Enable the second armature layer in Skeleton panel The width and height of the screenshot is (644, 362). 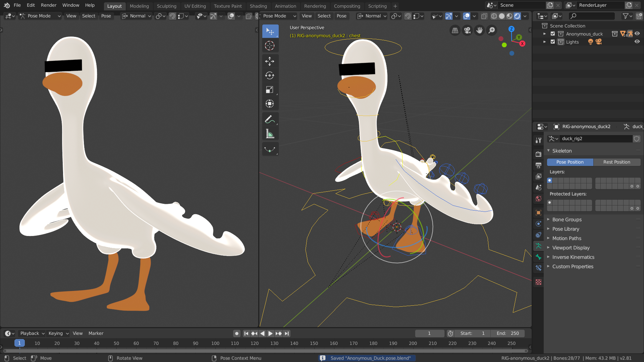554,180
